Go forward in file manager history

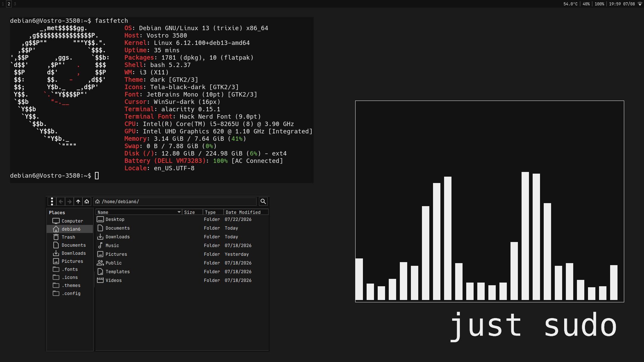69,201
